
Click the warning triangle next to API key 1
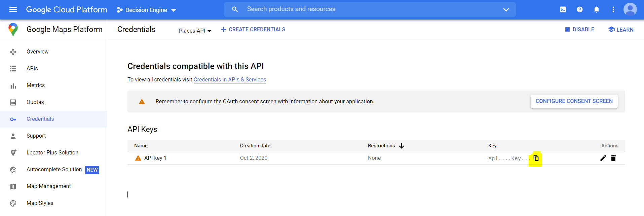pyautogui.click(x=138, y=158)
